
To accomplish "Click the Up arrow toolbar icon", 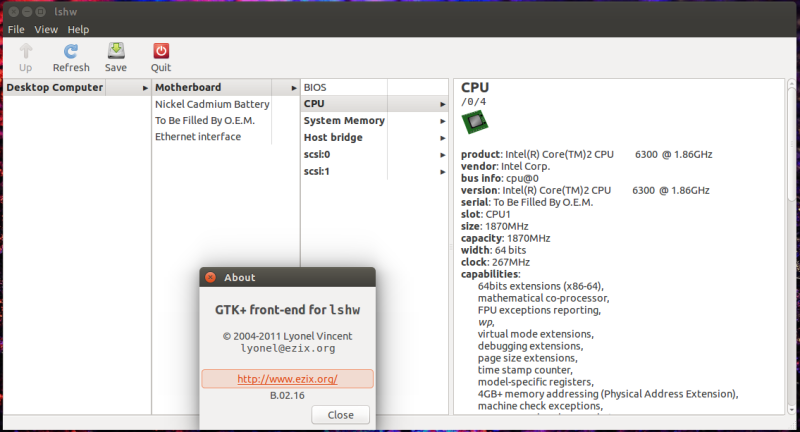I will (26, 51).
